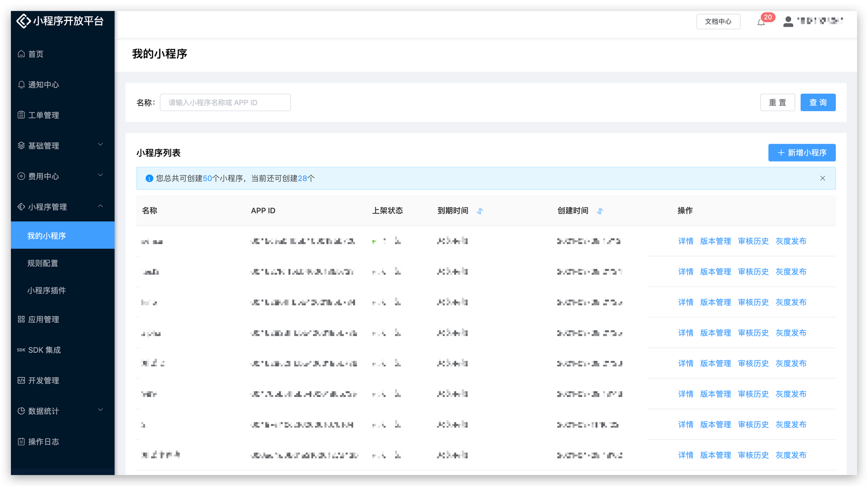This screenshot has width=868, height=486.
Task: Select 我的小程序 submenu item
Action: click(62, 235)
